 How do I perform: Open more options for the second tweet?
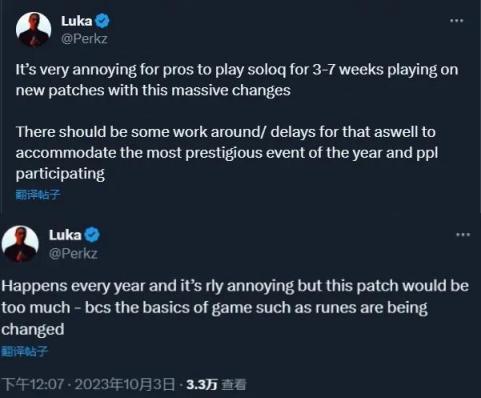(463, 235)
